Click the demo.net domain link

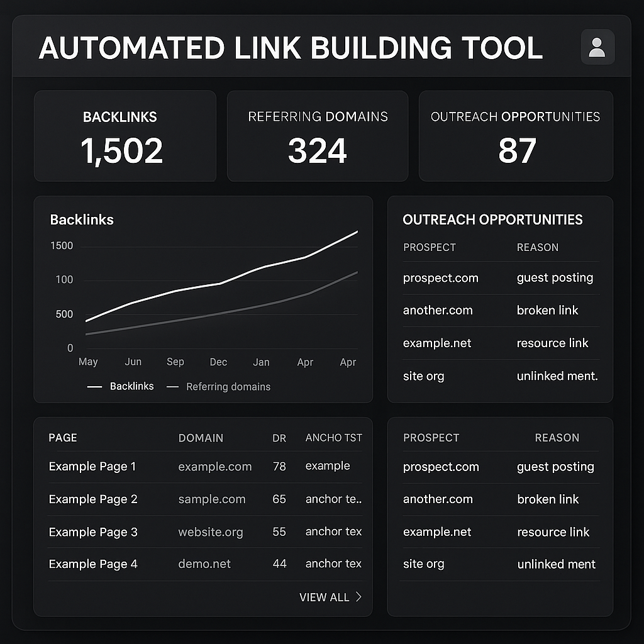point(204,564)
